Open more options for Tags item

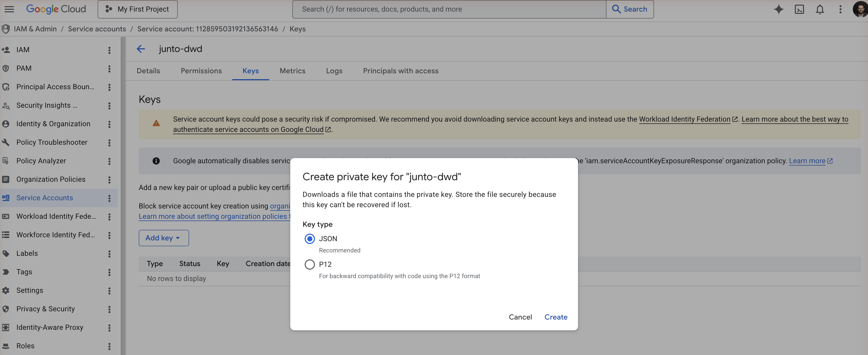[x=109, y=272]
